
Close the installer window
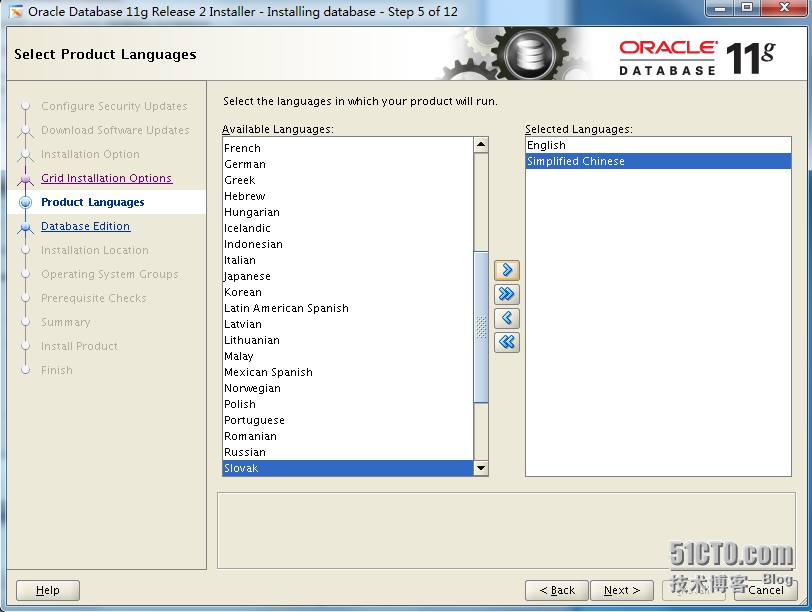pyautogui.click(x=784, y=8)
